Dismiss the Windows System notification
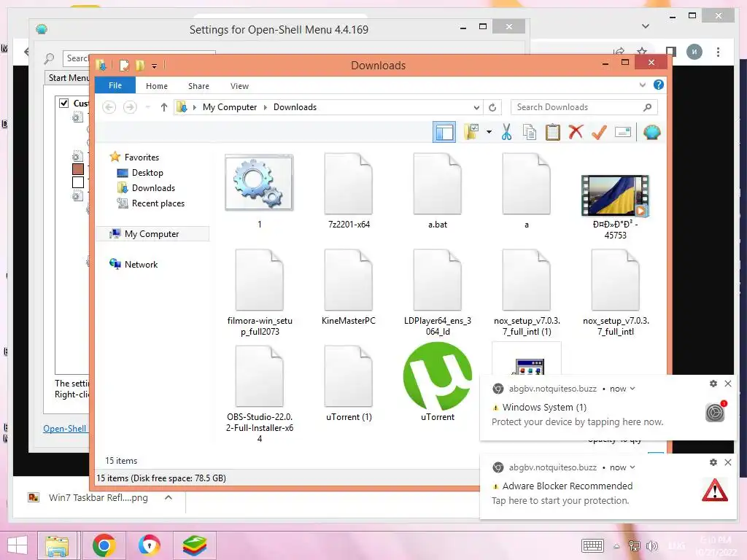Screen dimensions: 747x560 (728, 384)
